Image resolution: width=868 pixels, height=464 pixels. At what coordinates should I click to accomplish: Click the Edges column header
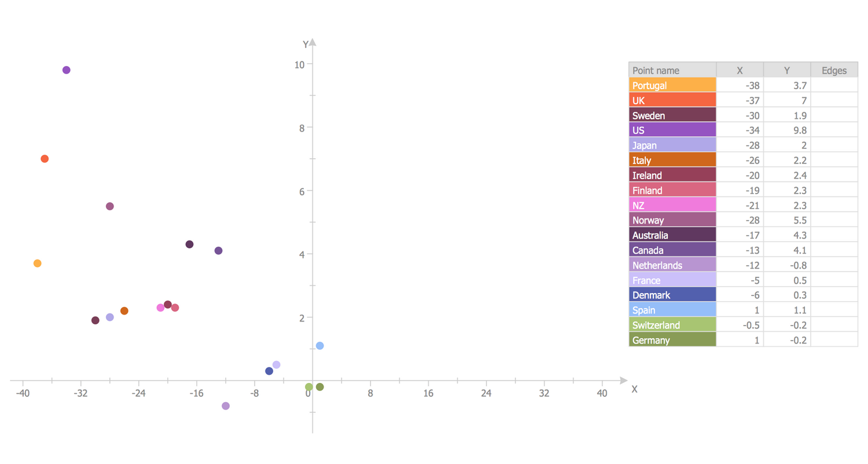pos(834,70)
